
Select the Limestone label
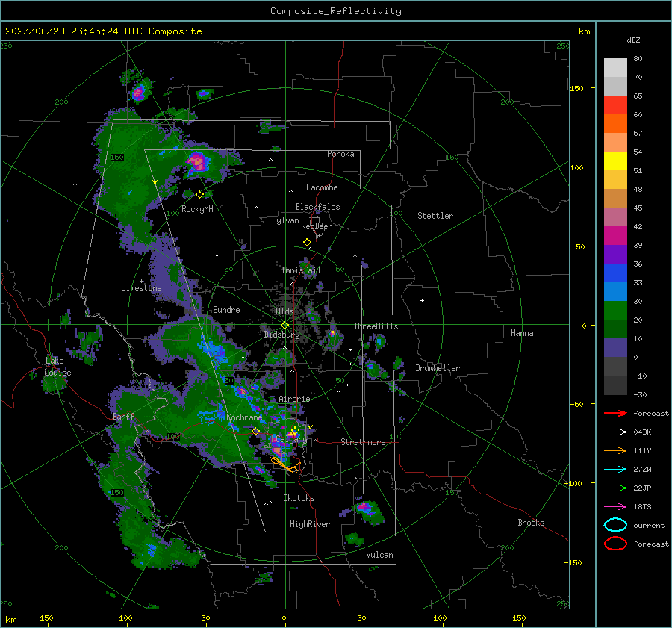pos(141,288)
